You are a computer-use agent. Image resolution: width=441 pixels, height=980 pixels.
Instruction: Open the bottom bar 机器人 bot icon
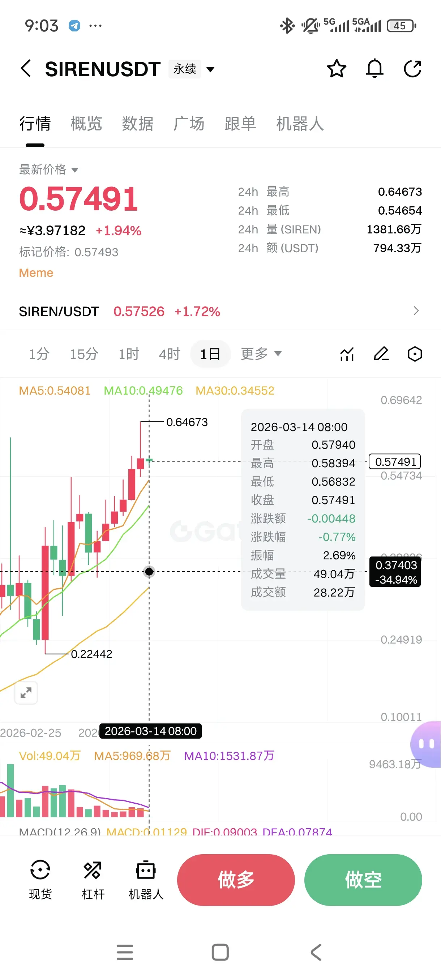[146, 880]
